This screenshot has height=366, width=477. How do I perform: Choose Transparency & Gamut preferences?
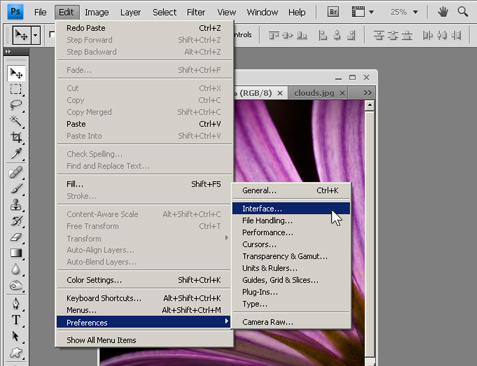click(x=291, y=256)
